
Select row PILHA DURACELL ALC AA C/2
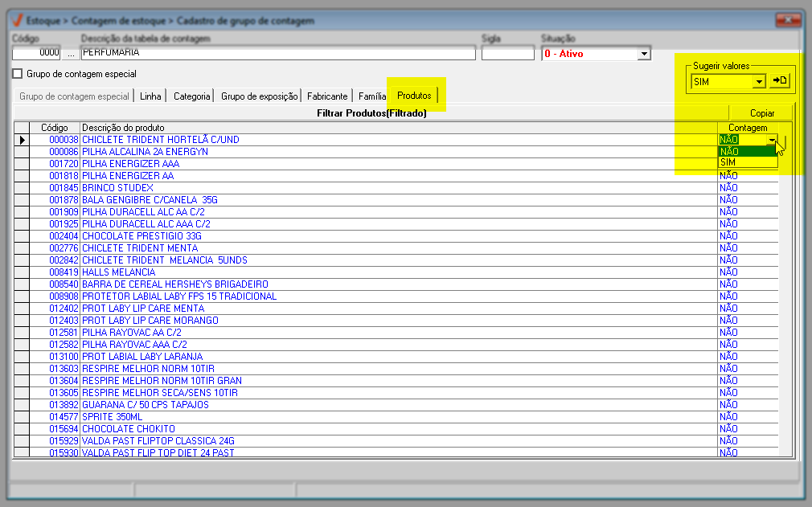[396, 212]
